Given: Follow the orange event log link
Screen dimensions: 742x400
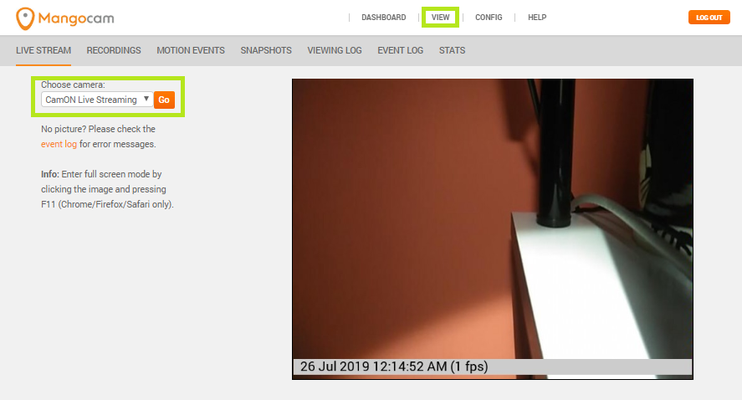Looking at the screenshot, I should (x=59, y=144).
